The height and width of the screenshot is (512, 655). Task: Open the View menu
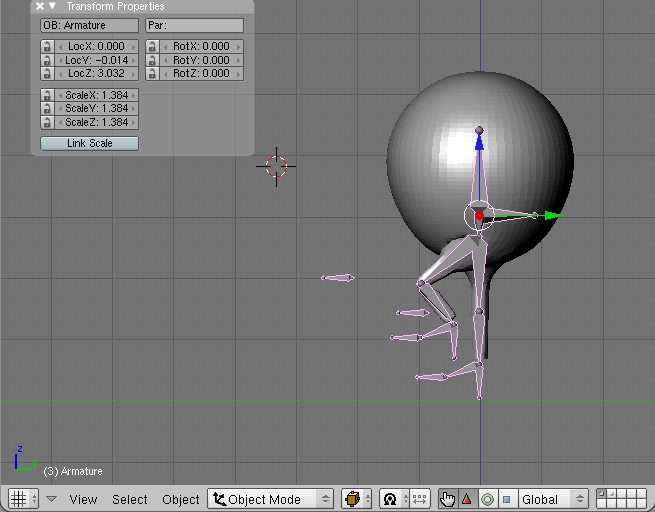83,499
